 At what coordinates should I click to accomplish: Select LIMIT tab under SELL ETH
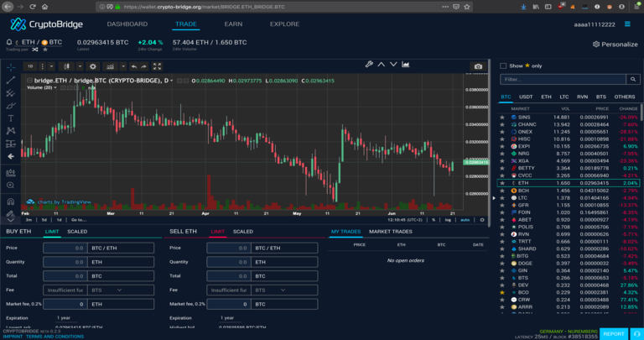point(217,232)
